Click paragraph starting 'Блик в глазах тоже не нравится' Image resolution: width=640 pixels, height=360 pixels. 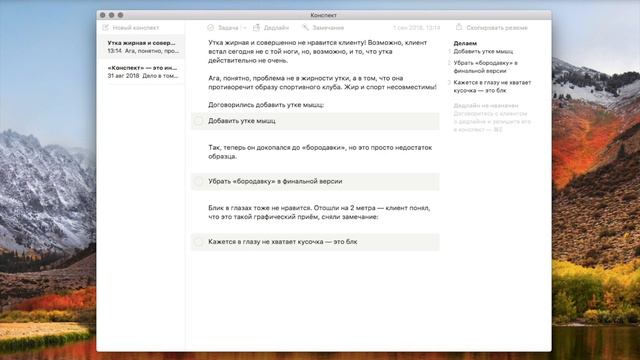tap(319, 212)
